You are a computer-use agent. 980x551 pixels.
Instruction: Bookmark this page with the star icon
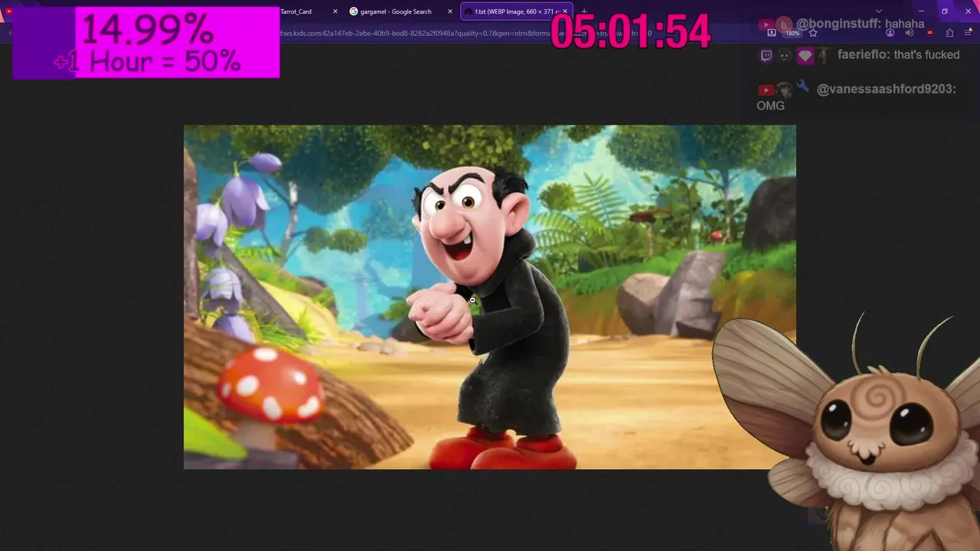[813, 33]
